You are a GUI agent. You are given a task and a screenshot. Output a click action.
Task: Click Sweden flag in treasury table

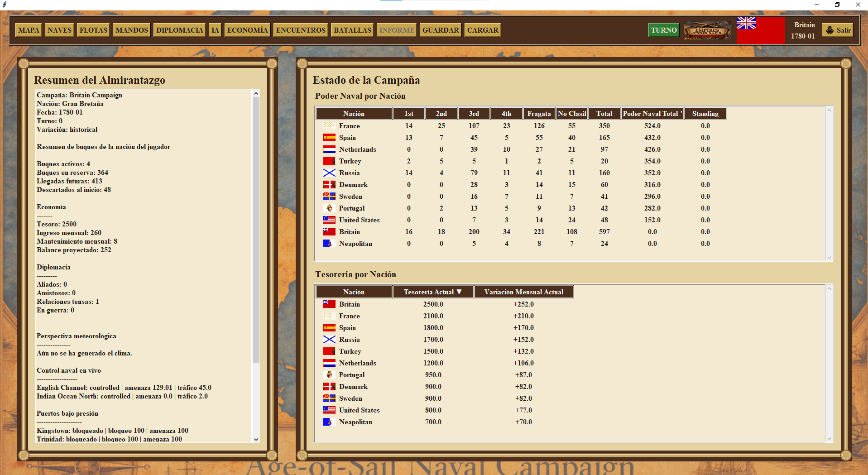pyautogui.click(x=329, y=398)
